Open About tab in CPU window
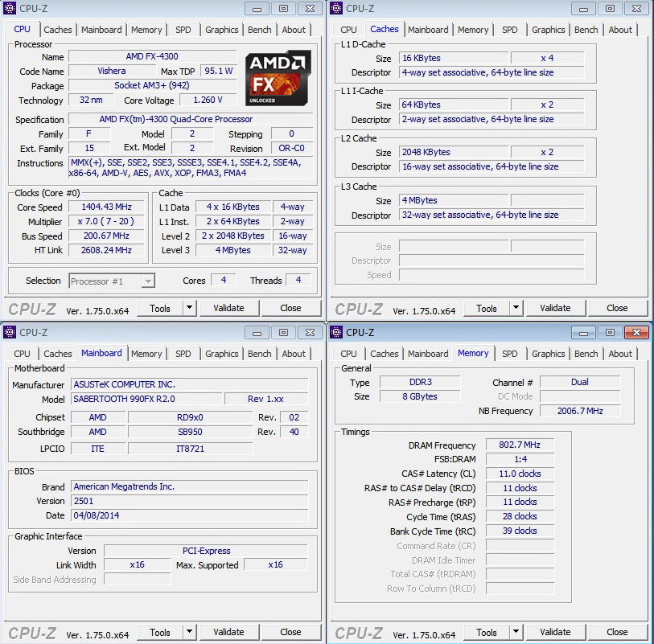654x644 pixels. point(294,30)
